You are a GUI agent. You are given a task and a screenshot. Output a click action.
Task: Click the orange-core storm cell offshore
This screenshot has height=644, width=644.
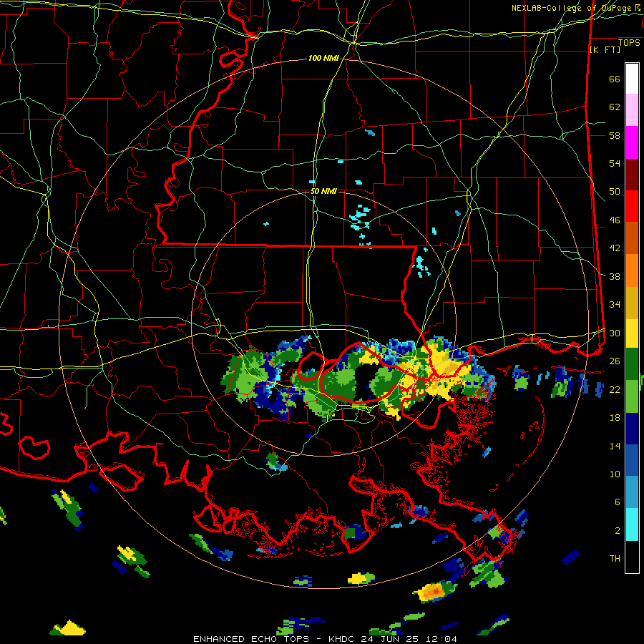point(434,592)
